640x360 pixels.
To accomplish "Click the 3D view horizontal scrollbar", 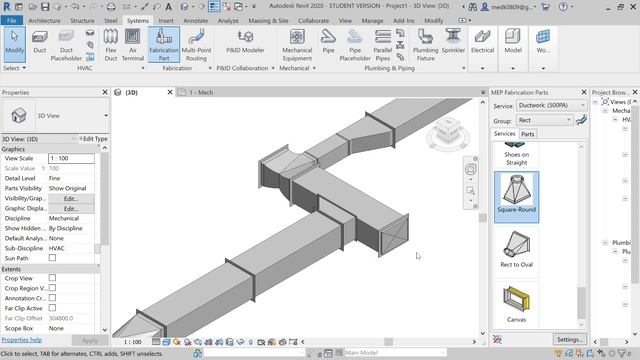I will click(389, 342).
